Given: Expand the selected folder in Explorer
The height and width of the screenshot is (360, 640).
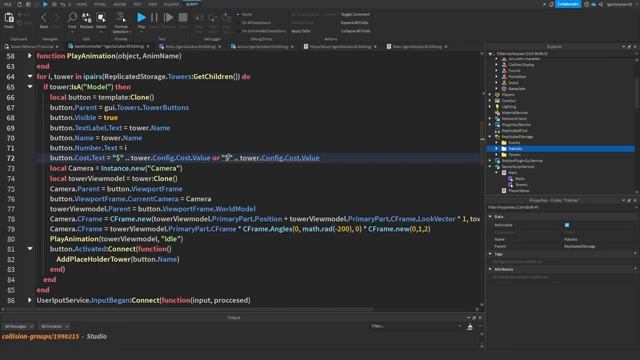Looking at the screenshot, I should (x=497, y=149).
